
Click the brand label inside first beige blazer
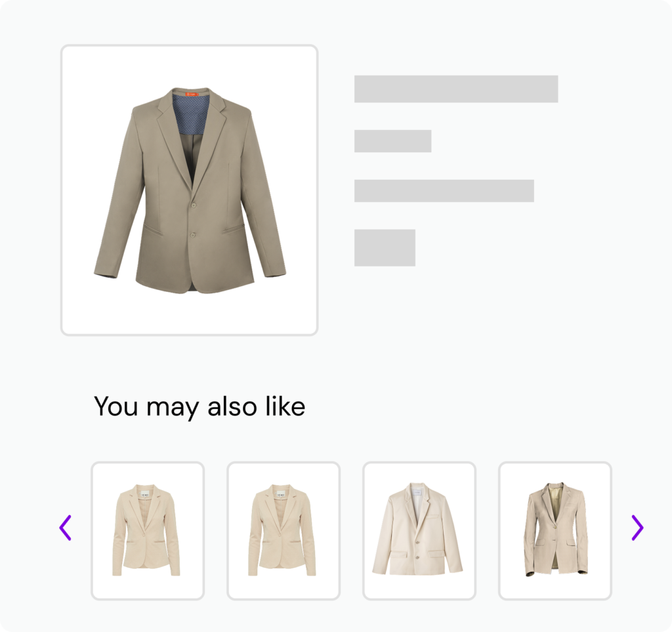[145, 495]
